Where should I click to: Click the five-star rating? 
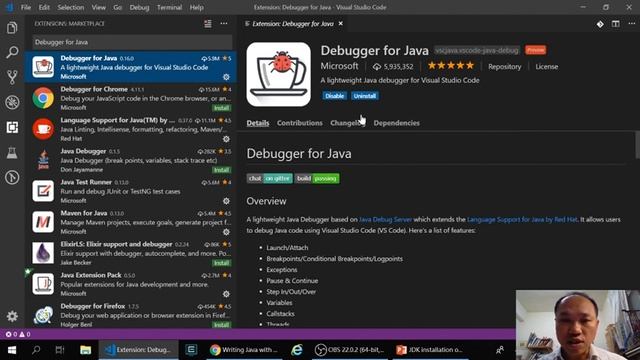(451, 65)
